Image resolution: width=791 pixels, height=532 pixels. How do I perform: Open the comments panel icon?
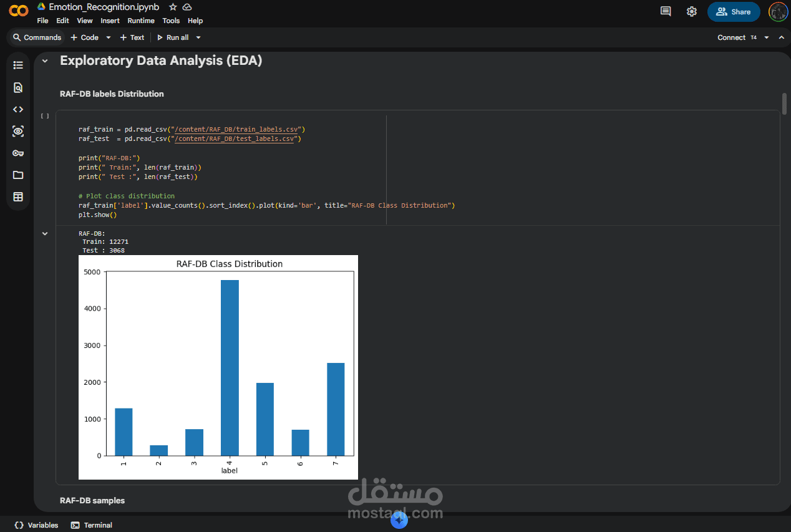tap(666, 11)
